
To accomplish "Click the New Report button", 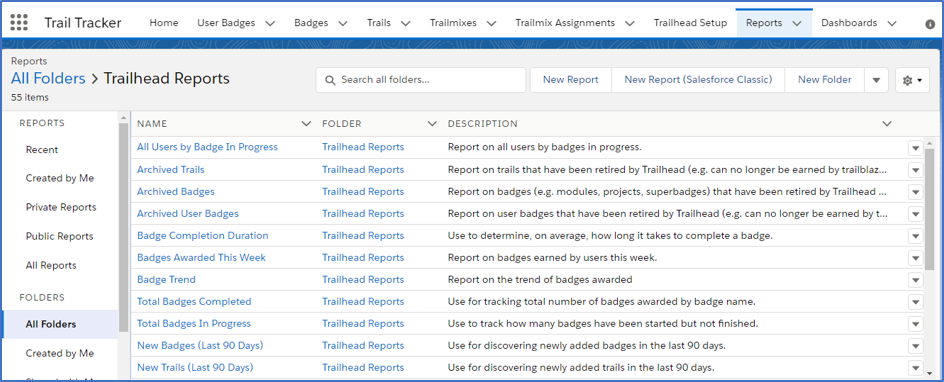I will 571,80.
